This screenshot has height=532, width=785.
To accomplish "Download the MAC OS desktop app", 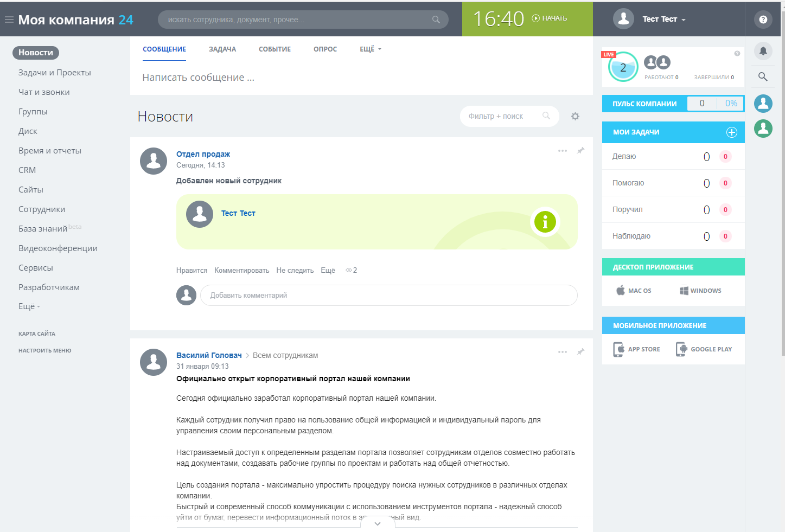I will [x=634, y=291].
